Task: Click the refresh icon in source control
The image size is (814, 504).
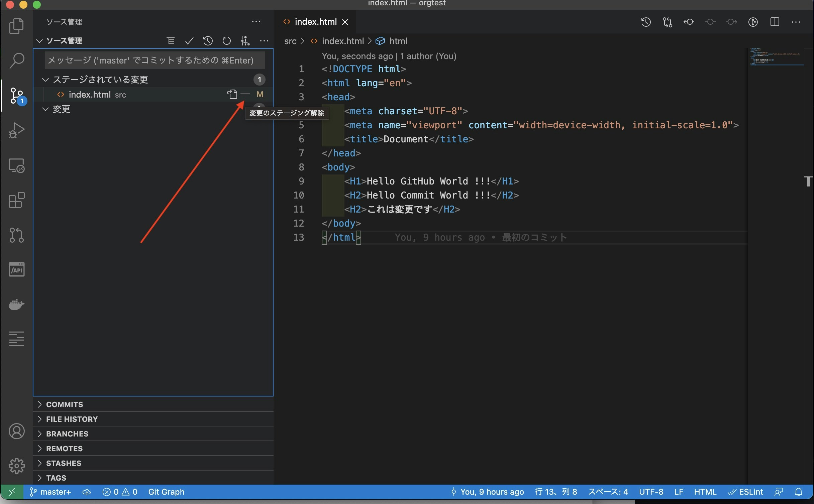Action: [226, 41]
